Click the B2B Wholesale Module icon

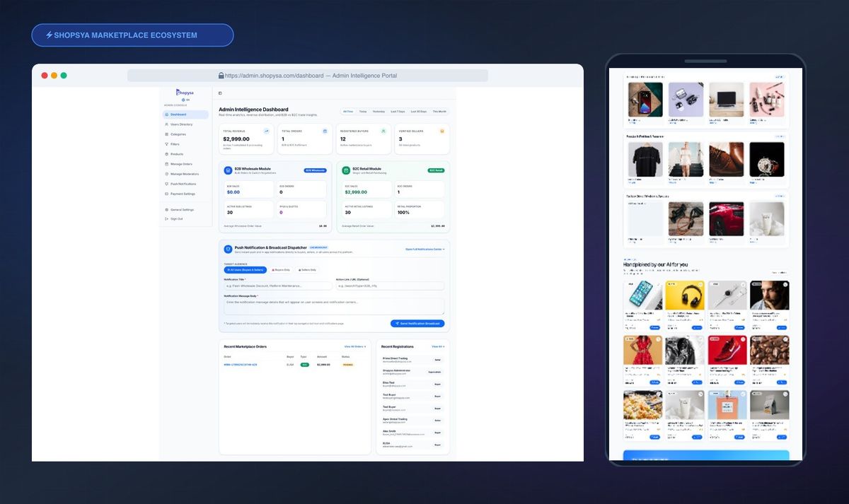[x=228, y=170]
